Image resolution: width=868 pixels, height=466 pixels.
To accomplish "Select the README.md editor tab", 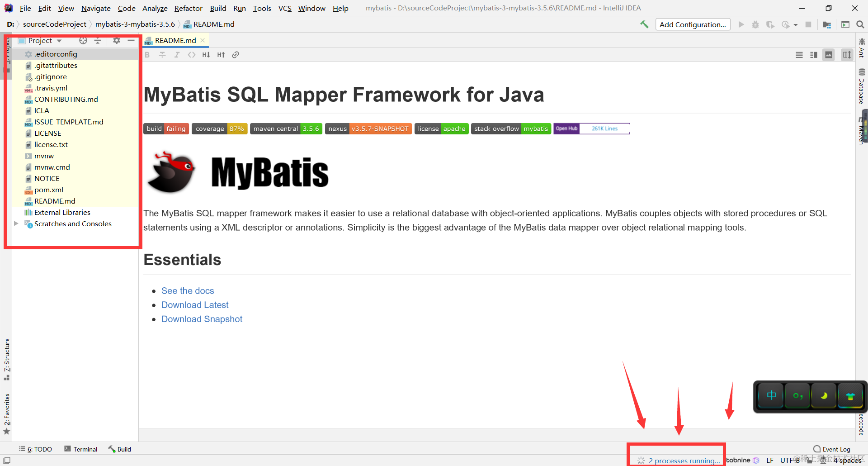I will pos(175,40).
